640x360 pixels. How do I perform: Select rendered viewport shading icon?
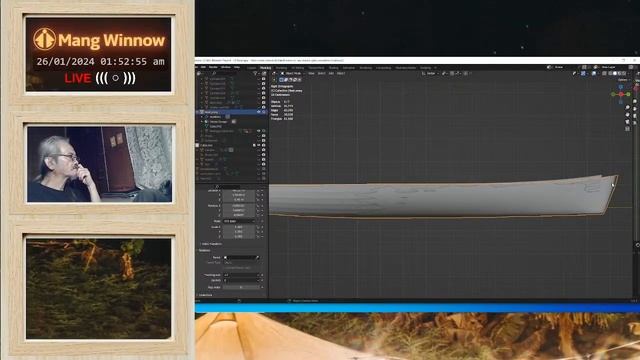click(x=624, y=73)
